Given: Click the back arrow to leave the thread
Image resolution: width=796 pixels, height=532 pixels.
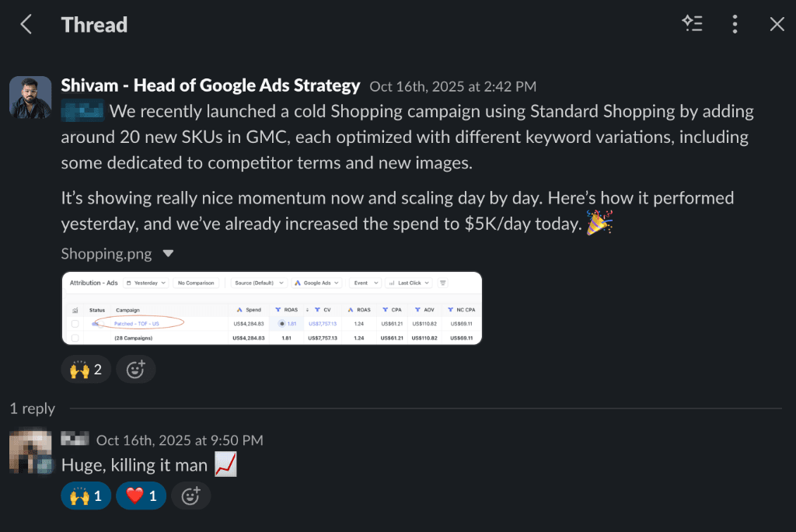Looking at the screenshot, I should pyautogui.click(x=26, y=24).
